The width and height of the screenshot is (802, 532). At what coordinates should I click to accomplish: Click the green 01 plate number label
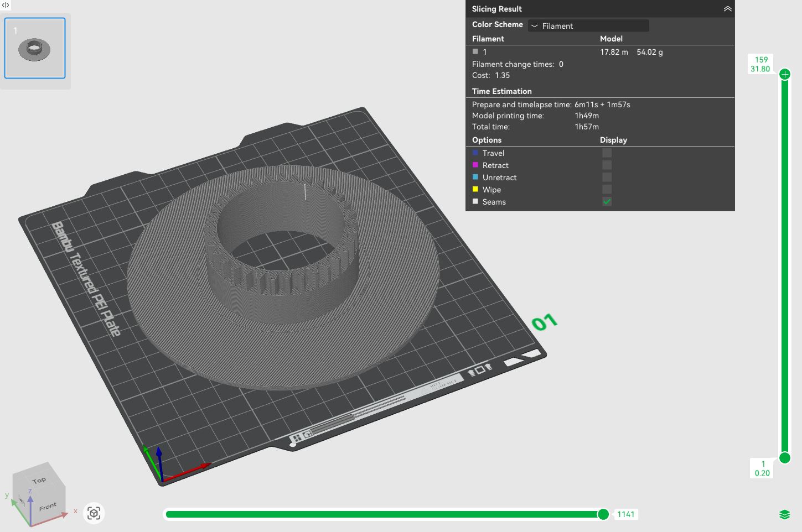pos(544,322)
